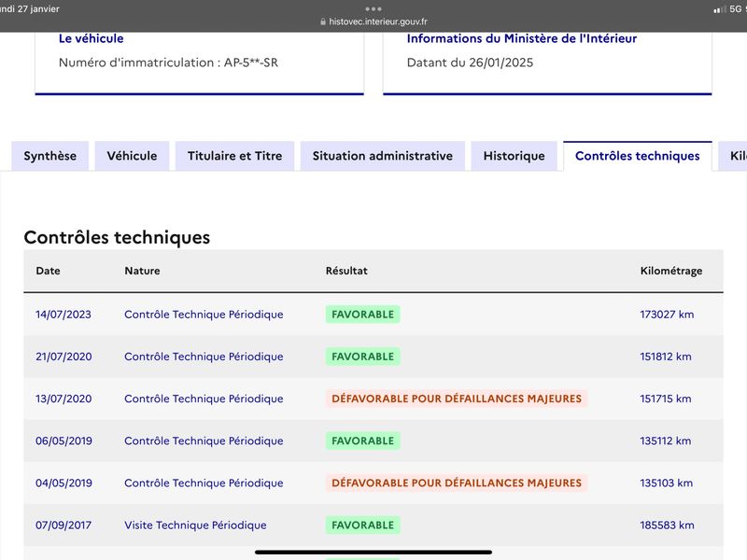747x560 pixels.
Task: Click the DÉFAVORABLE badge for 04/05/2019
Action: coord(457,483)
